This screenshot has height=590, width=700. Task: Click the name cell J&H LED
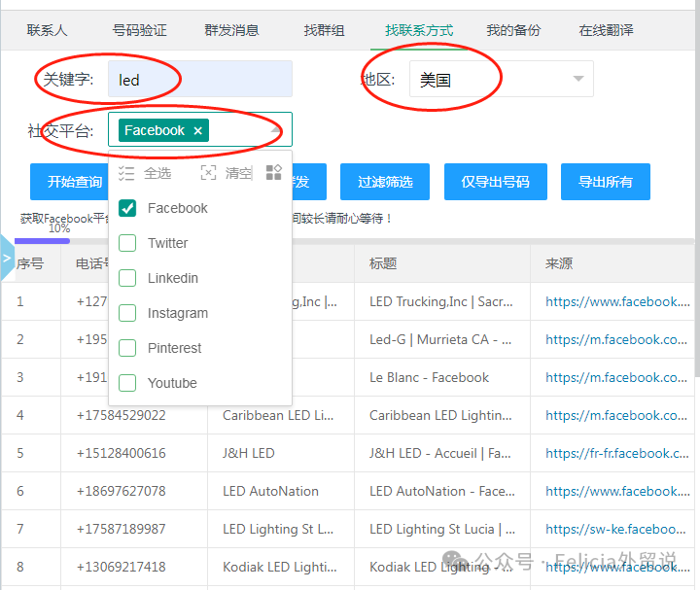point(249,453)
